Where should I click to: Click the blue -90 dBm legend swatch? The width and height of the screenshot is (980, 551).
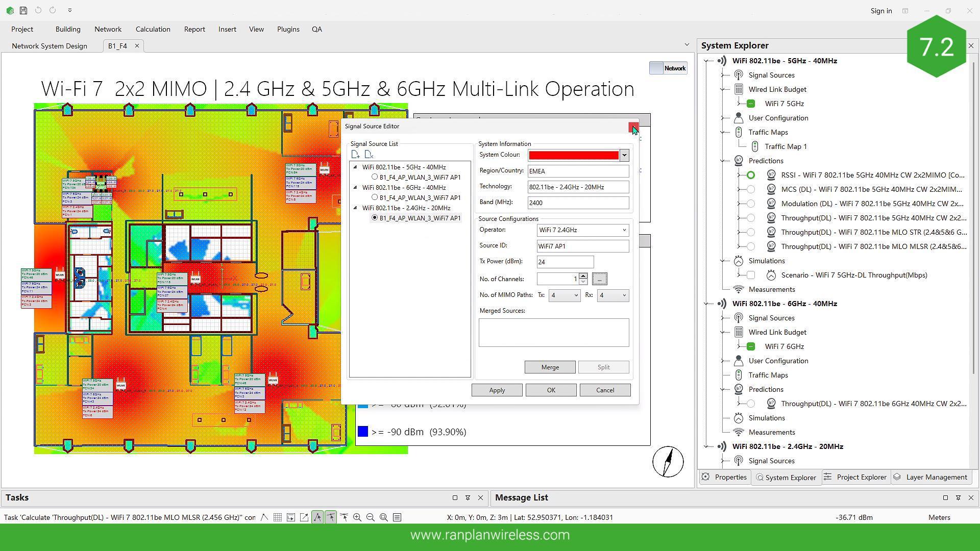tap(363, 432)
